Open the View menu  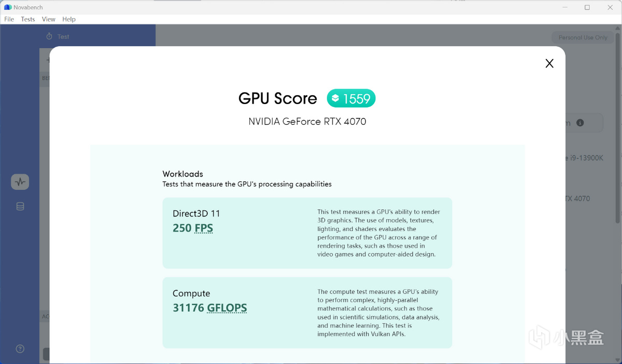pyautogui.click(x=49, y=19)
